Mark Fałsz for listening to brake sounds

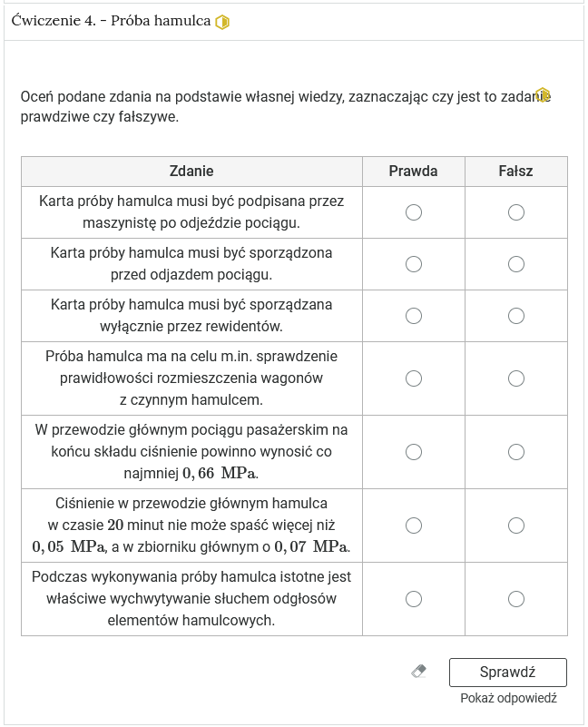(515, 597)
